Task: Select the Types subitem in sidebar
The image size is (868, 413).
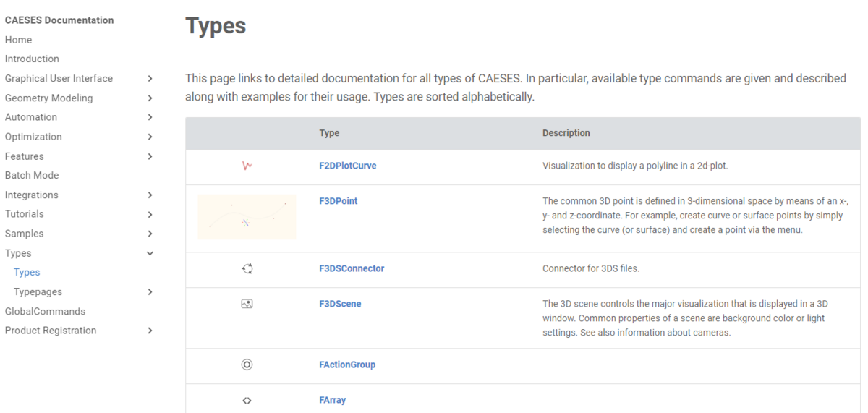Action: (x=27, y=272)
